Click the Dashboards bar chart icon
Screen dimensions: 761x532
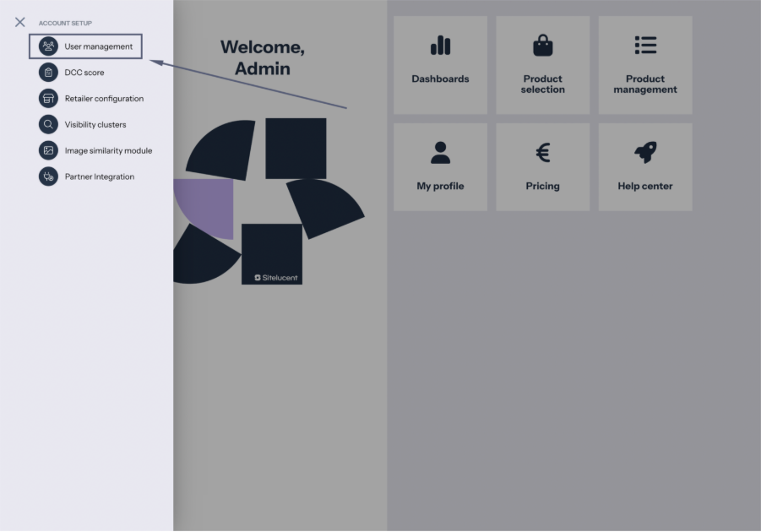(x=440, y=46)
